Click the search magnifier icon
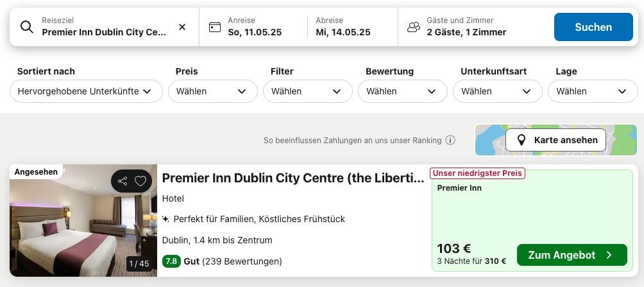This screenshot has width=644, height=287. click(x=26, y=27)
